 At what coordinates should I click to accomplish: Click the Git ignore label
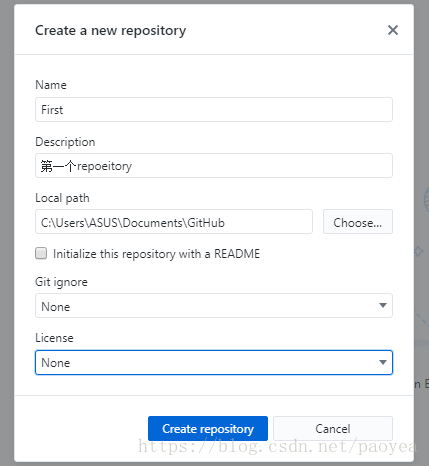(61, 282)
